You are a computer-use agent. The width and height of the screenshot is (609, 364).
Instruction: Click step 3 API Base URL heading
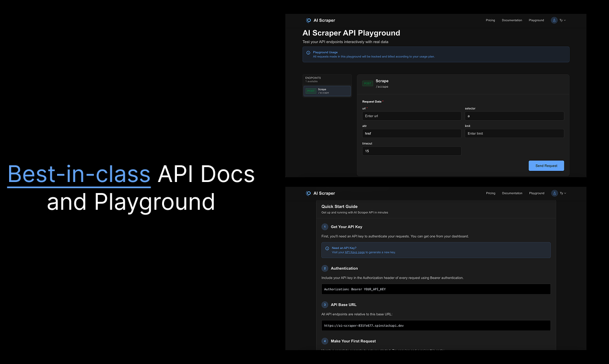coord(343,305)
